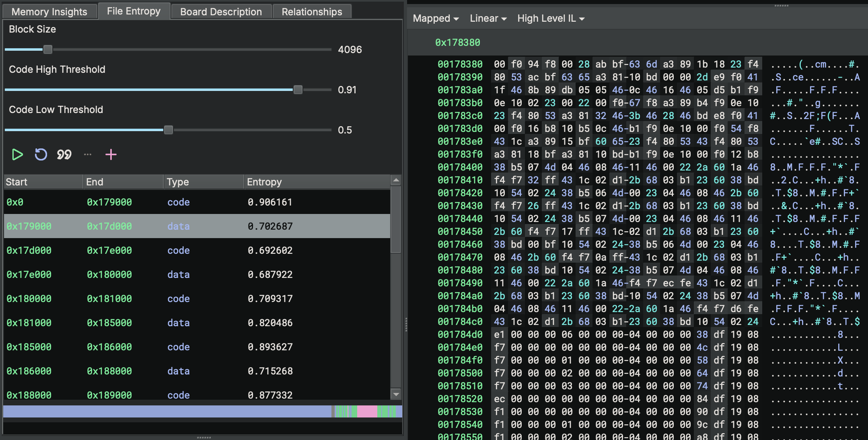The width and height of the screenshot is (868, 440).
Task: Sort table by Entropy column header
Action: [x=317, y=182]
